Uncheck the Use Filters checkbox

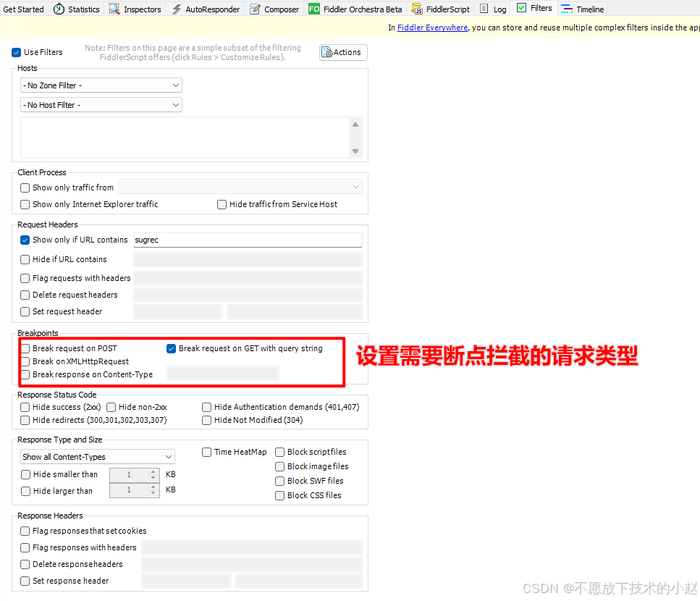(x=17, y=52)
